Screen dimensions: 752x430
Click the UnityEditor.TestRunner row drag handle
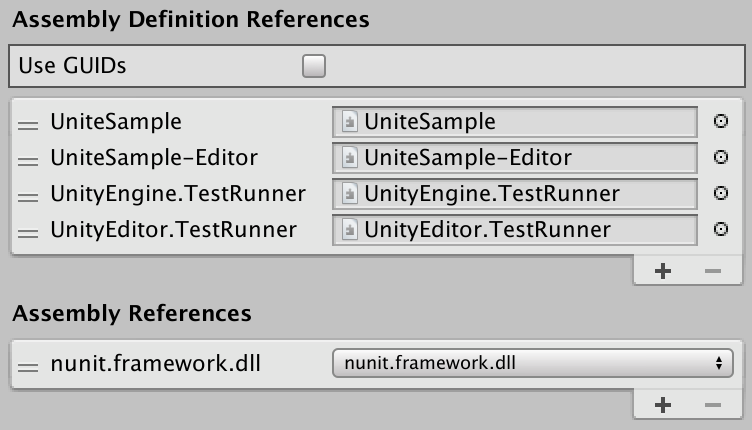[28, 233]
